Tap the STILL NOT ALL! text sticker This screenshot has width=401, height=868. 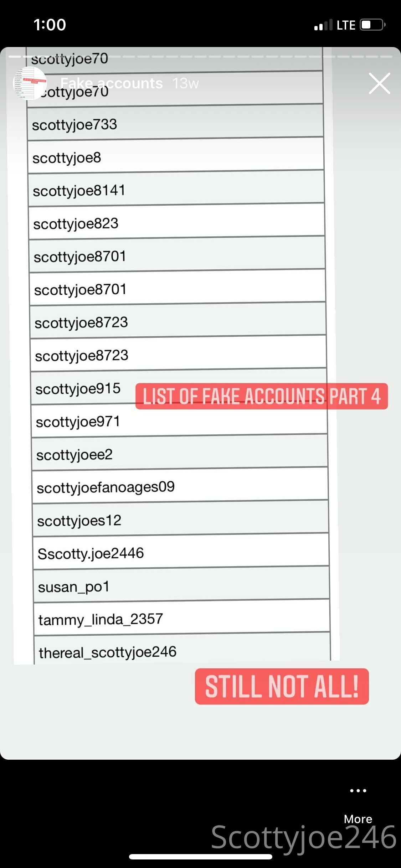coord(282,686)
